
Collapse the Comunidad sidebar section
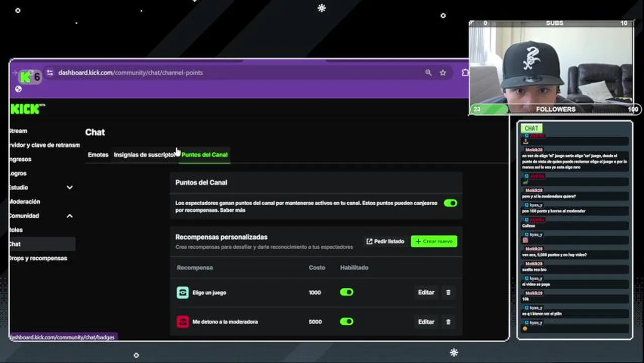click(x=70, y=216)
